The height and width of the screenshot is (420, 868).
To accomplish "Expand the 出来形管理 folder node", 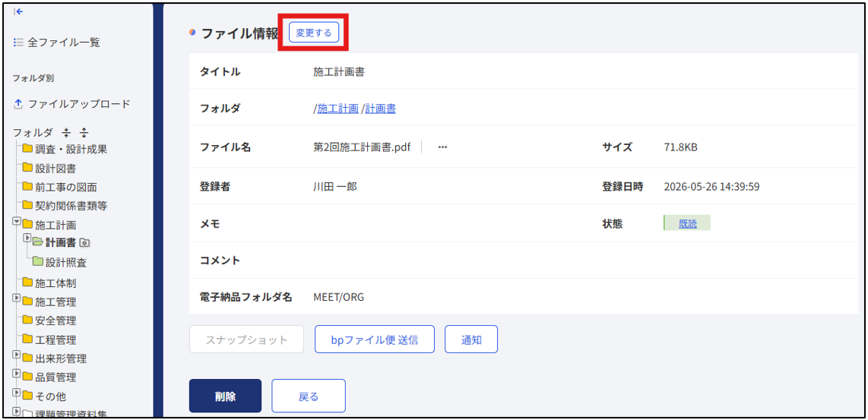I will pos(17,355).
